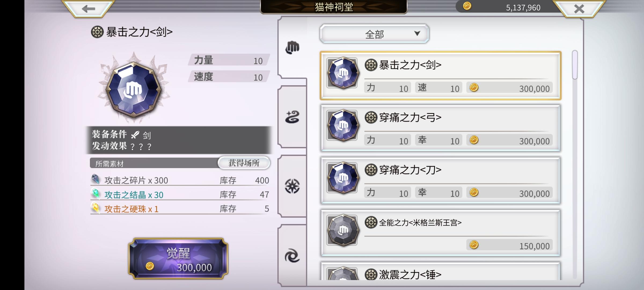
Task: Tap the 觉醒 awaken button
Action: 178,258
